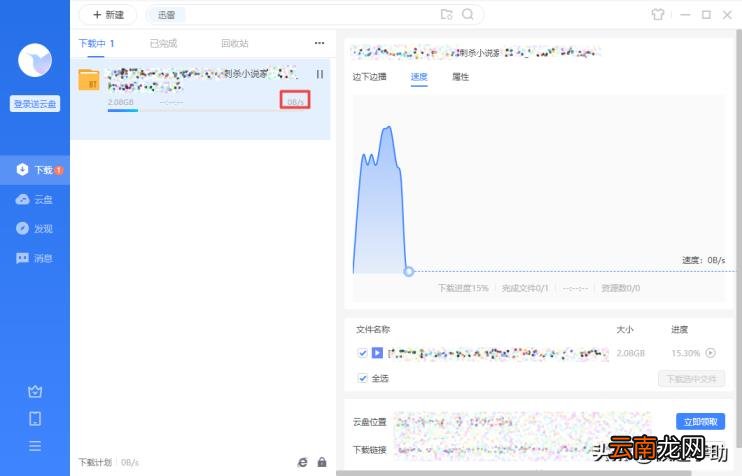Click 登录送云盘 login button

[x=35, y=104]
